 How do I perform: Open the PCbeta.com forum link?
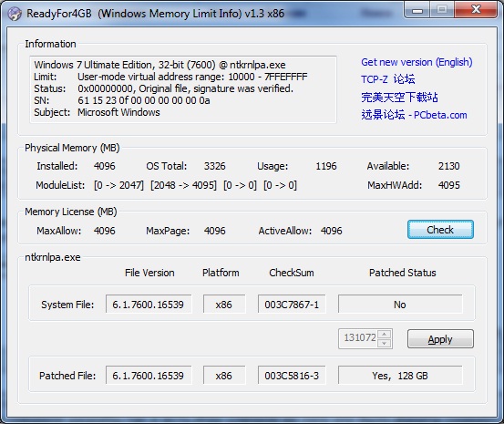tap(414, 115)
